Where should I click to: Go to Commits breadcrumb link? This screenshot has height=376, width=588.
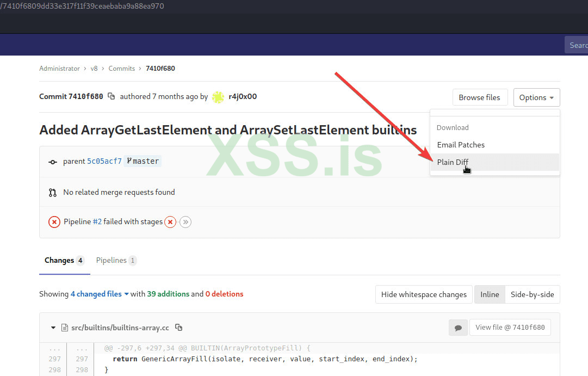click(x=121, y=69)
